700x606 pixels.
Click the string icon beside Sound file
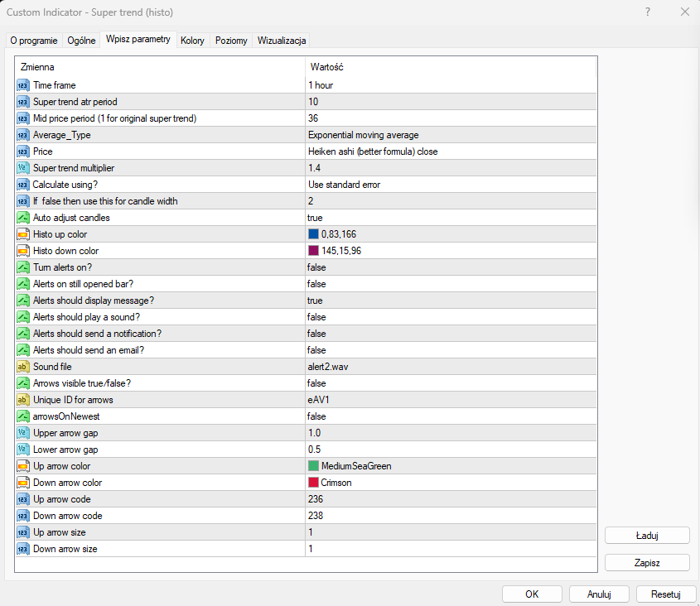pyautogui.click(x=23, y=367)
